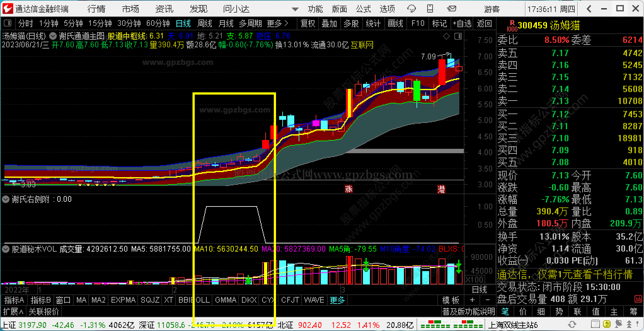Toggle the panel layout icon left of 分时
The height and width of the screenshot is (331, 644).
[x=8, y=23]
